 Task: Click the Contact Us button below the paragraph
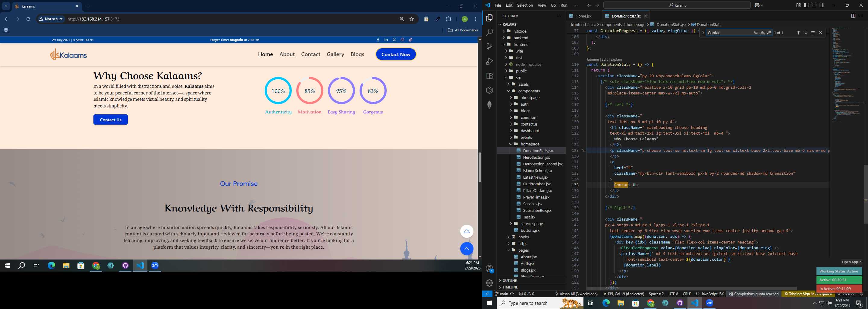tap(111, 120)
